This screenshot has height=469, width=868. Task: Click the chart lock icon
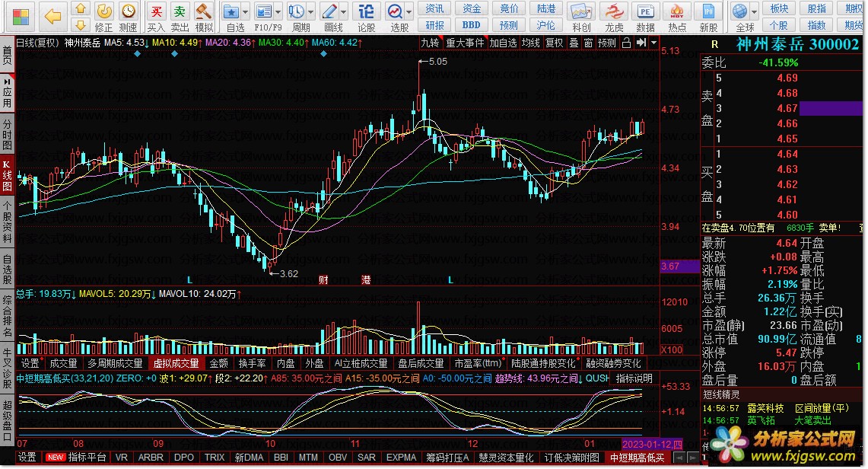pos(626,43)
